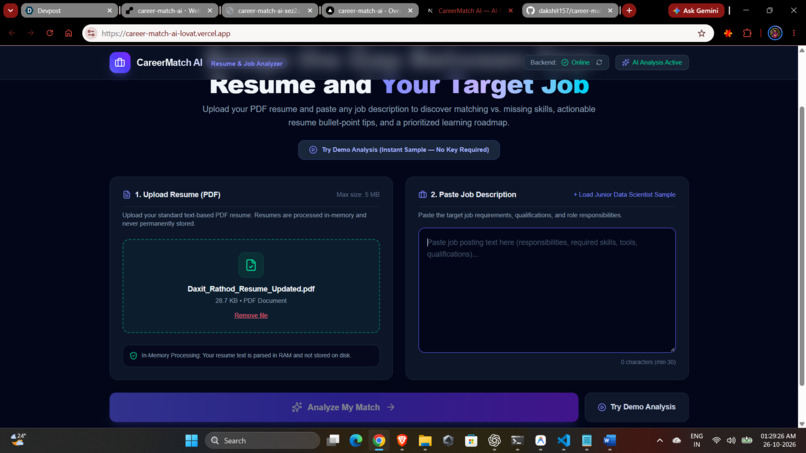
Task: Click the Ask Gemini button
Action: (696, 10)
